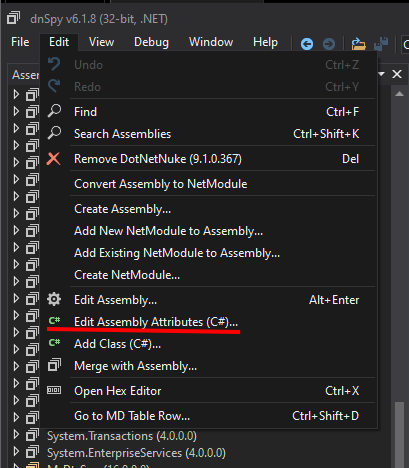The image size is (409, 468).
Task: Expand the System.EnterpriseServices (4.0.0.0) node
Action: (x=16, y=451)
